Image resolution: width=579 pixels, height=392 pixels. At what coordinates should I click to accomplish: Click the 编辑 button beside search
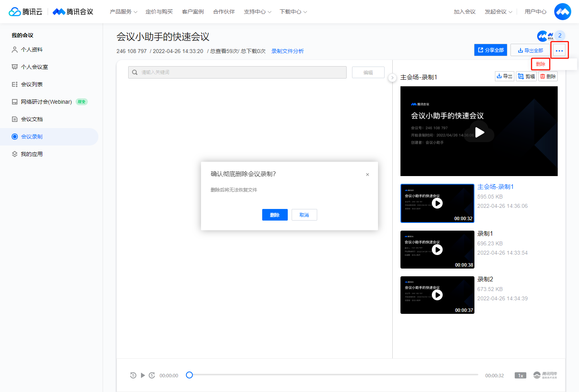[368, 72]
